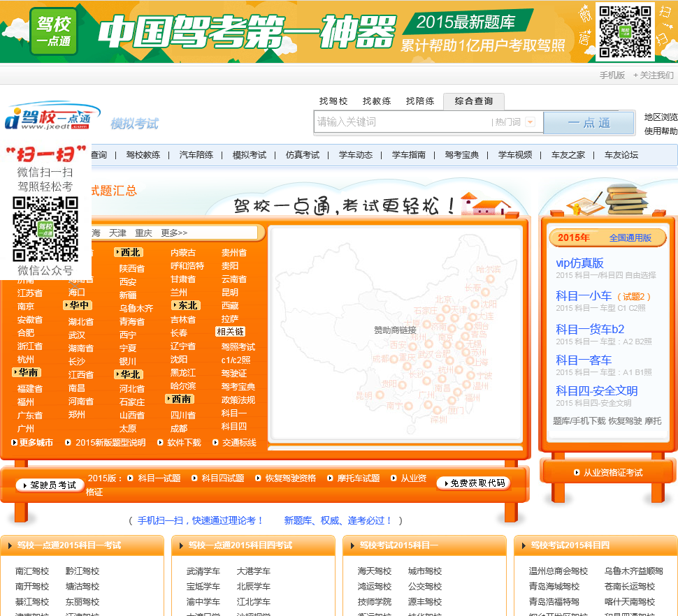Open 学车视频 in the navigation bar
The image size is (678, 616).
[x=515, y=154]
